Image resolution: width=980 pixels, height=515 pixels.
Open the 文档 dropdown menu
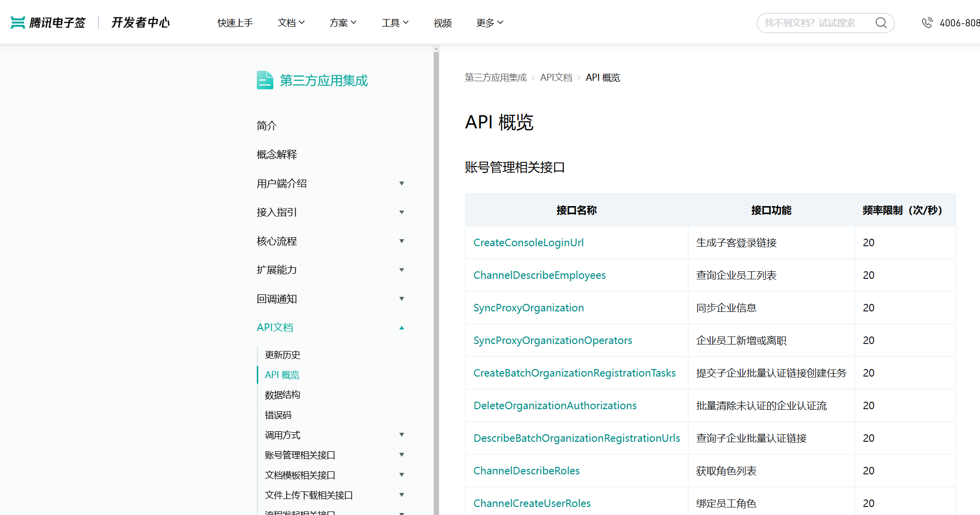(291, 23)
